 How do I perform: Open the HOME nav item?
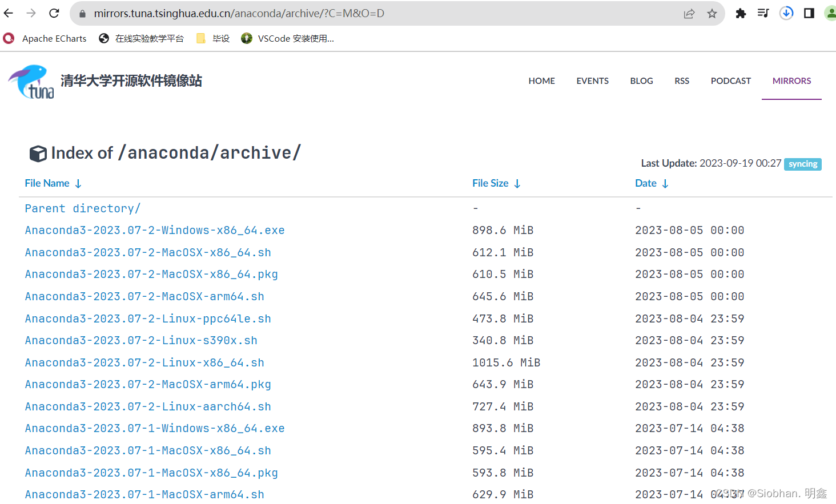coord(541,81)
